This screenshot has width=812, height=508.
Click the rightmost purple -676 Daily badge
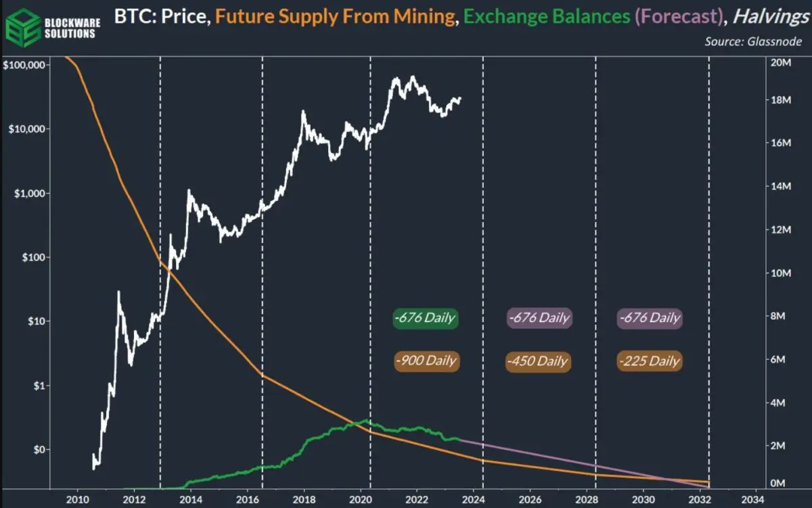[650, 318]
